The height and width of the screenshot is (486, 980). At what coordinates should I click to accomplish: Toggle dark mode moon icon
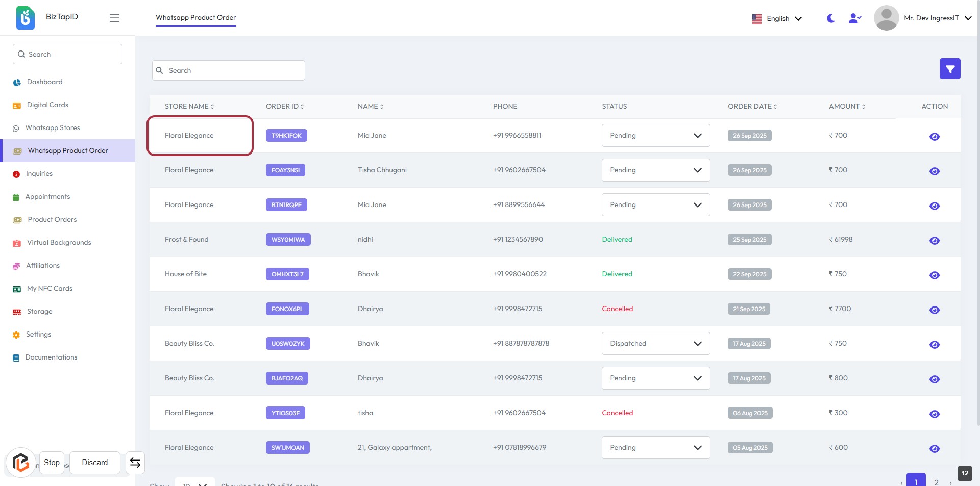tap(830, 18)
